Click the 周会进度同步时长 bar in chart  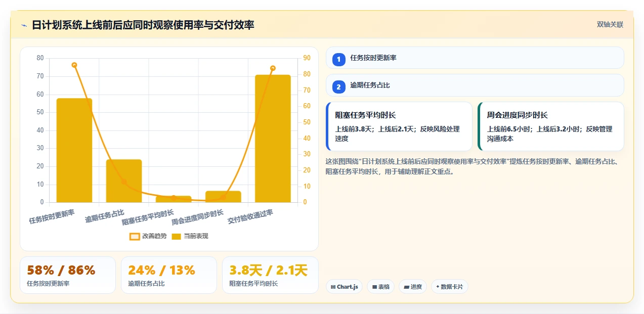[x=223, y=197]
